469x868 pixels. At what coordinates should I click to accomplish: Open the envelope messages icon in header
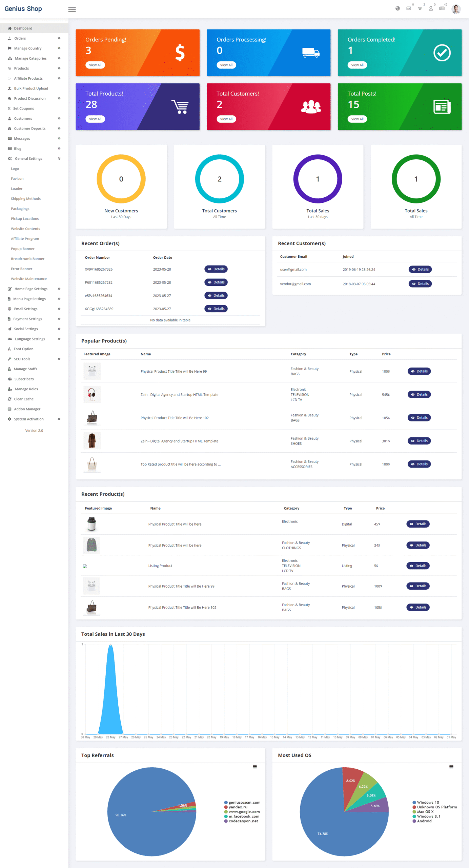[x=409, y=8]
